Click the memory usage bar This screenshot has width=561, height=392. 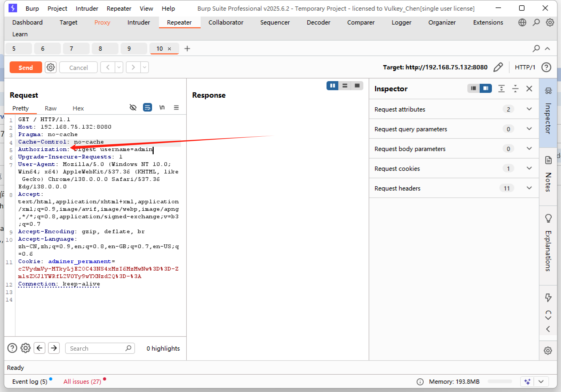tap(499, 382)
